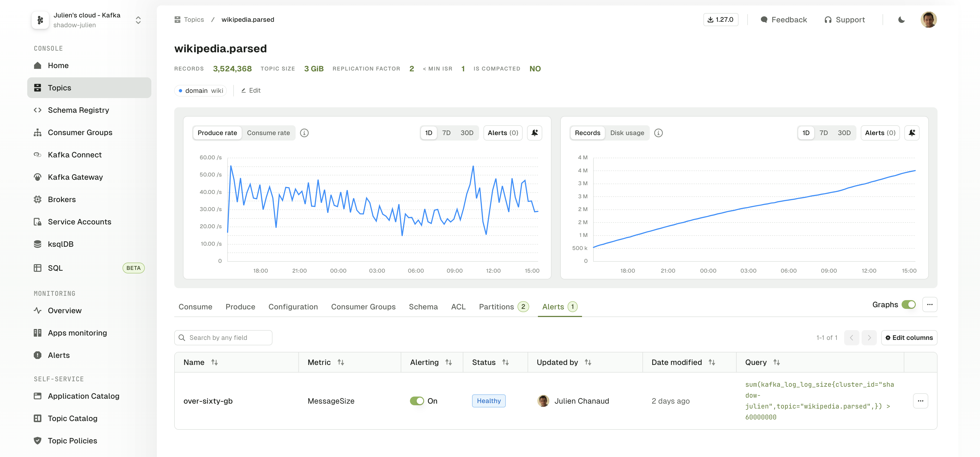Open Alerts in Monitoring sidebar
The height and width of the screenshot is (457, 980).
[89, 355]
